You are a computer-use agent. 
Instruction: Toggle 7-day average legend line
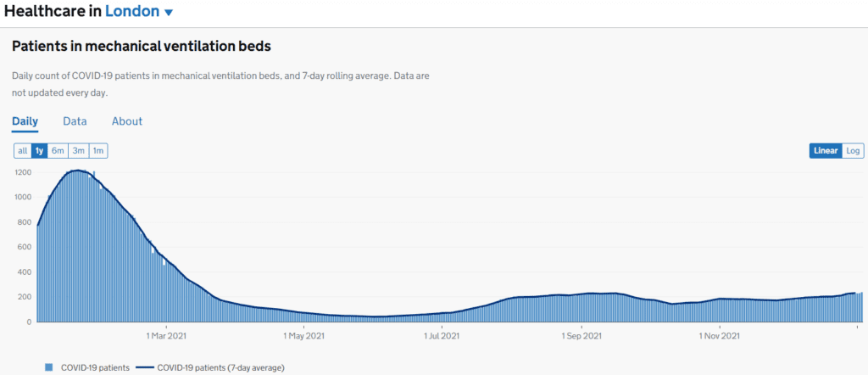[144, 367]
